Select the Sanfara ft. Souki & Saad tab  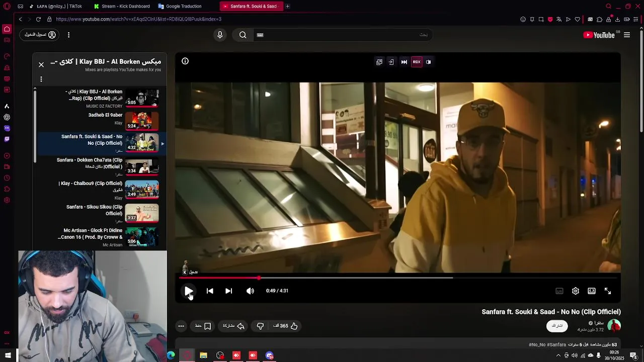click(x=251, y=6)
